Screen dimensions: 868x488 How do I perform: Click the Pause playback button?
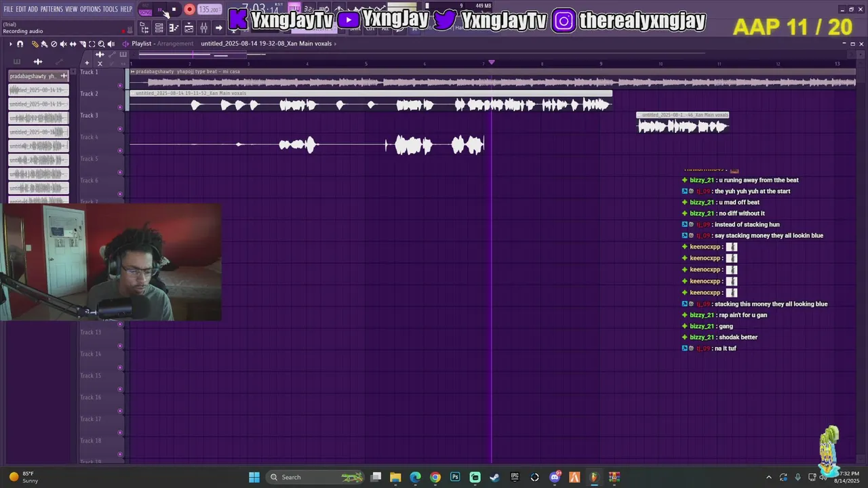(x=159, y=9)
